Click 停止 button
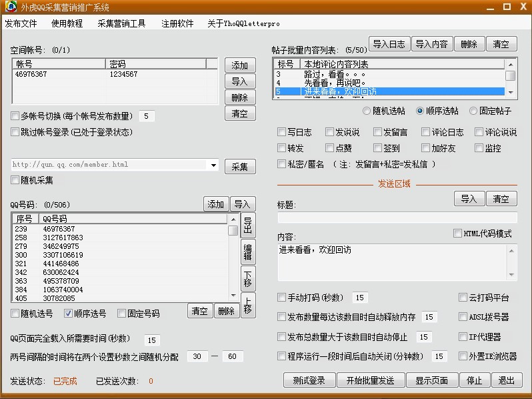 pos(474,380)
